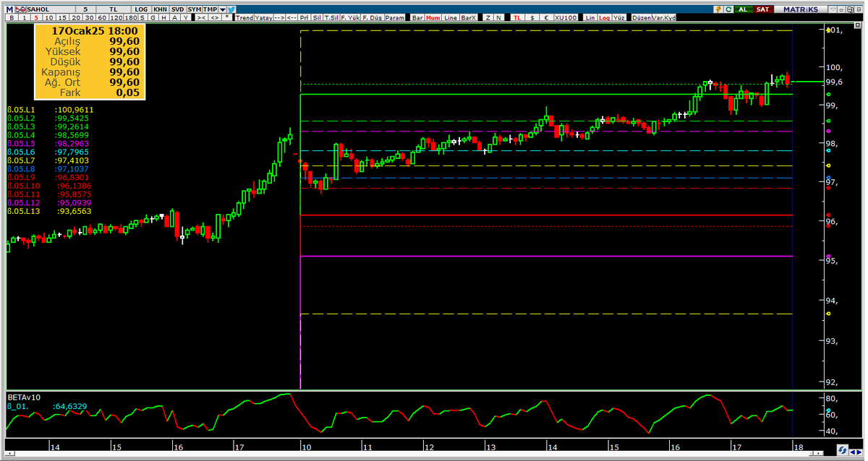Select the 1 minute period

coord(25,17)
